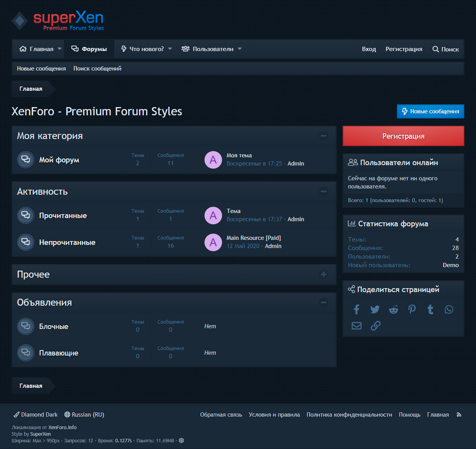
Task: Click the Прочитанные node icon
Action: click(x=26, y=215)
